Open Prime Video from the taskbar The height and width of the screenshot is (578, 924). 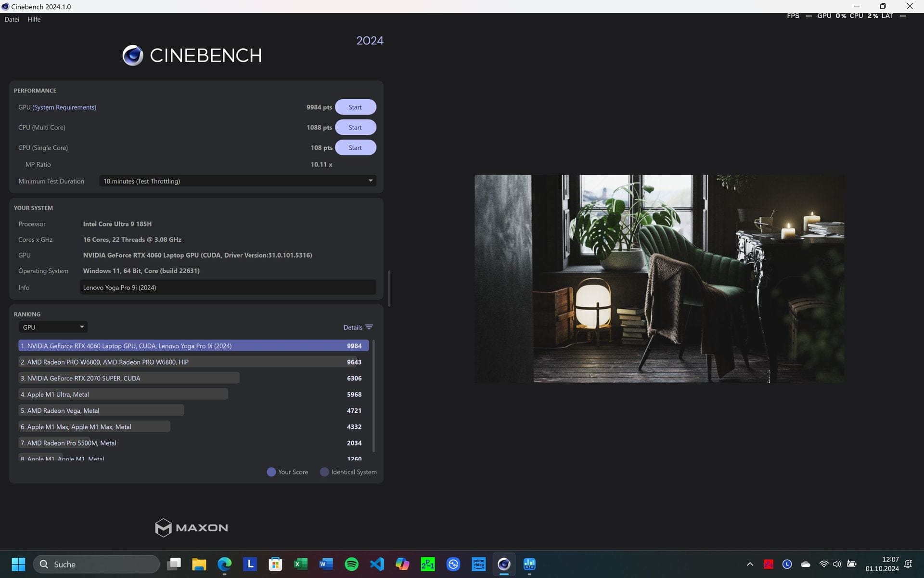point(479,564)
